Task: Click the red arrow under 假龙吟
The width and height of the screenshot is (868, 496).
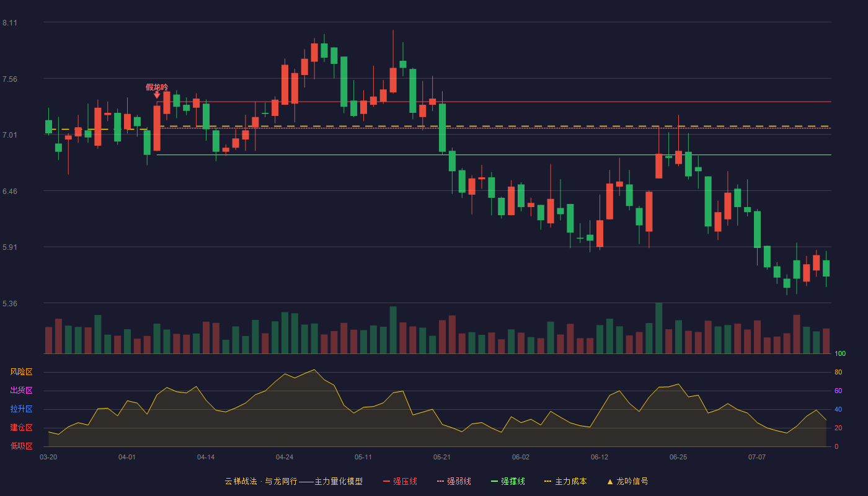Action: pyautogui.click(x=157, y=95)
